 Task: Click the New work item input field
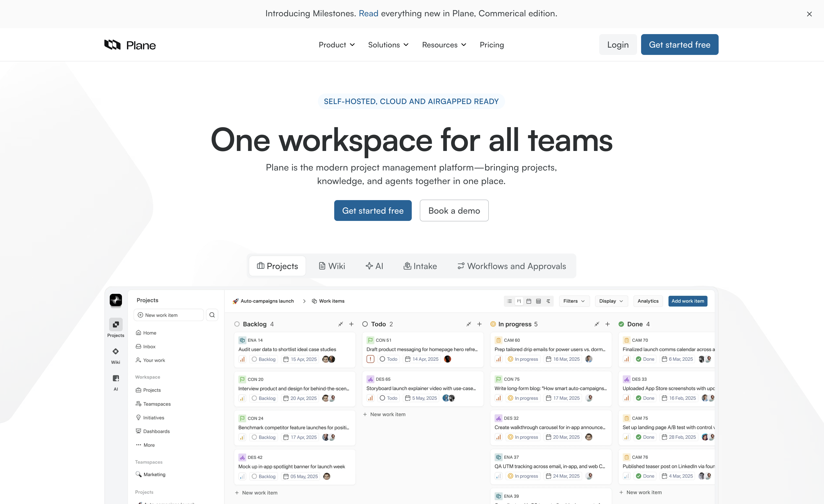tap(169, 315)
